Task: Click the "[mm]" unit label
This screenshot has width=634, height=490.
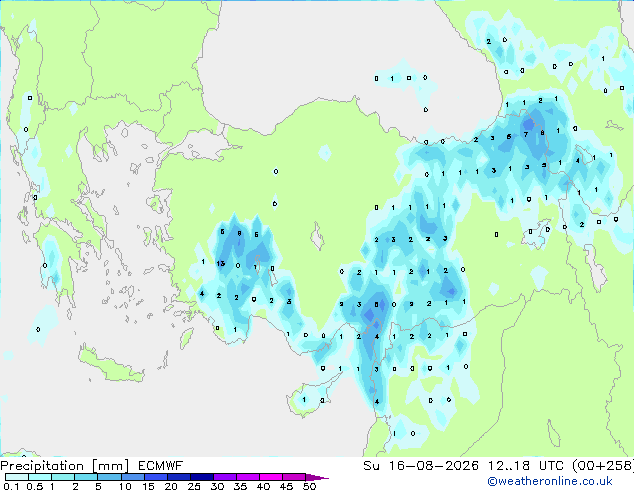Action: (111, 466)
